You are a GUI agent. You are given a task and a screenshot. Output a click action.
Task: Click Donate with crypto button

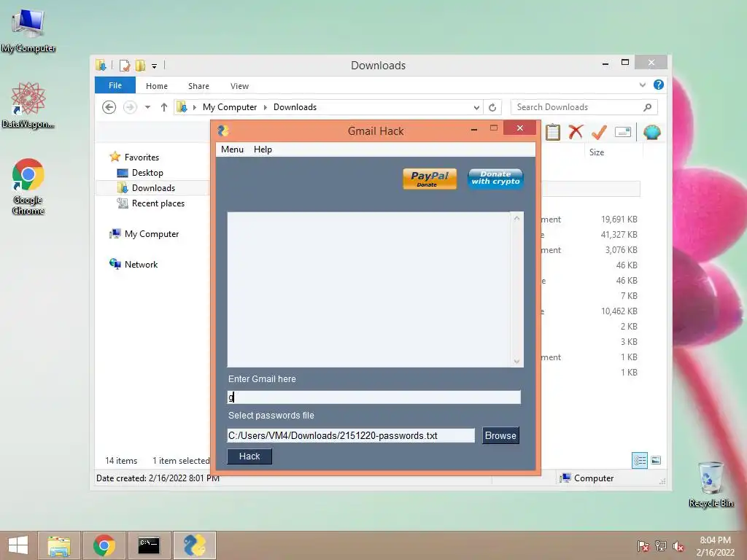(x=495, y=178)
